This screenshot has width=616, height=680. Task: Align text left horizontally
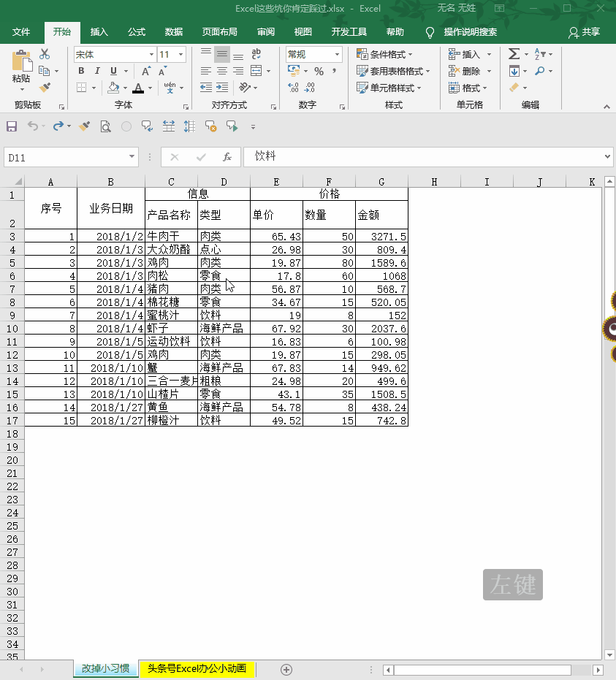point(206,71)
